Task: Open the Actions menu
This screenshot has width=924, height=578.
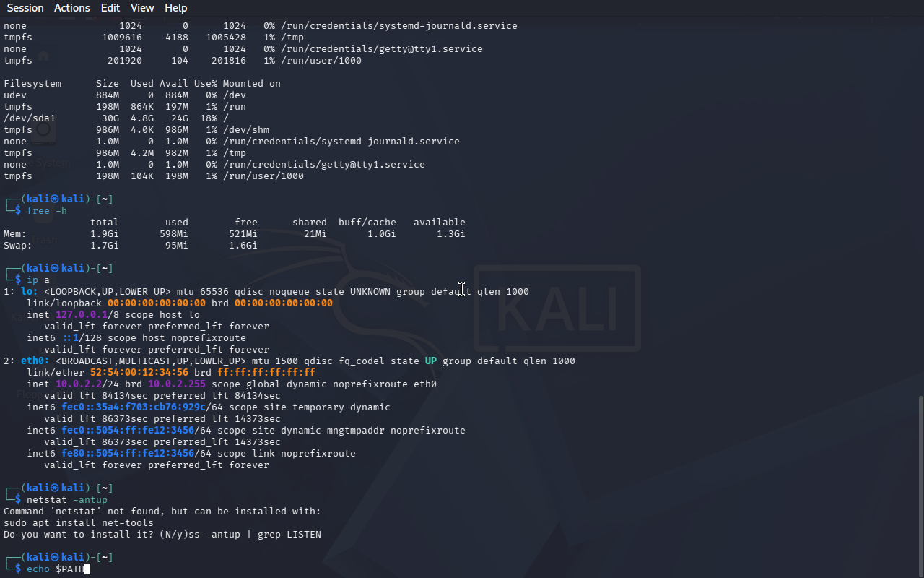Action: [72, 8]
